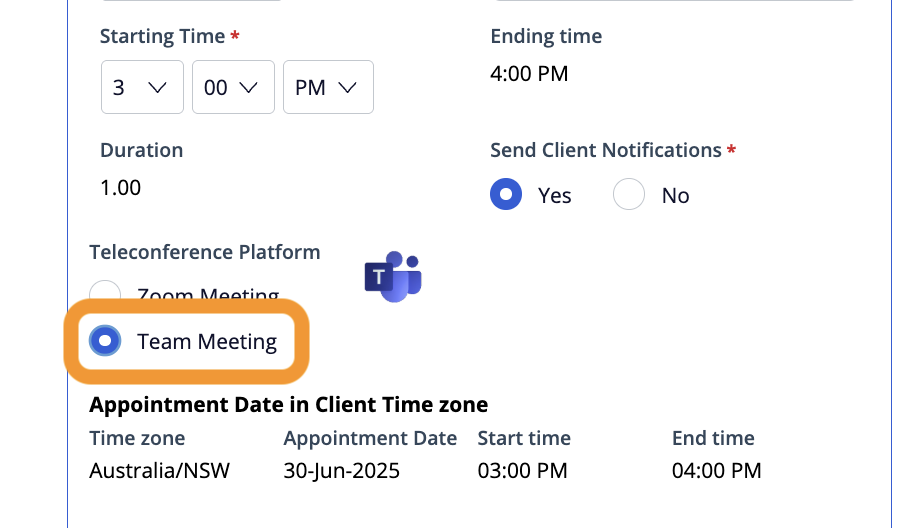This screenshot has height=528, width=914.
Task: Click the client start time 03:00 PM
Action: click(523, 470)
